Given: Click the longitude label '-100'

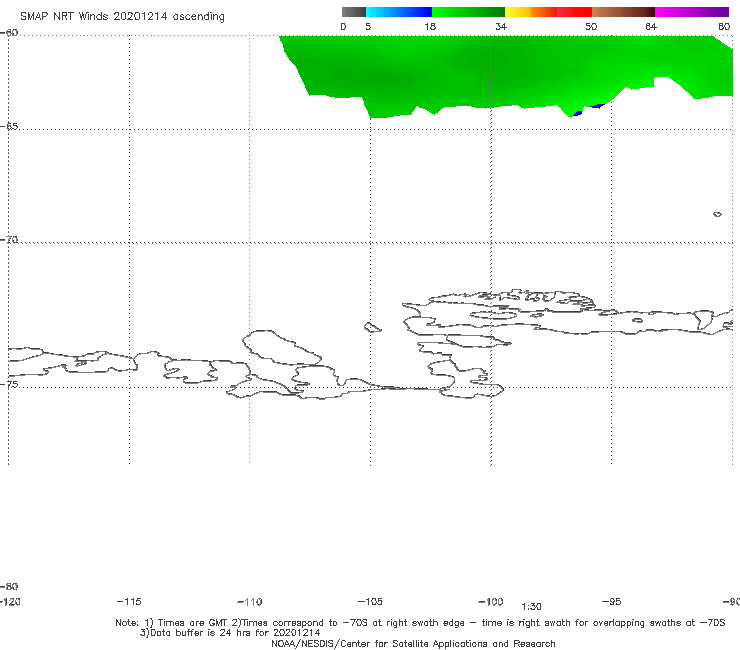Looking at the screenshot, I should [491, 601].
